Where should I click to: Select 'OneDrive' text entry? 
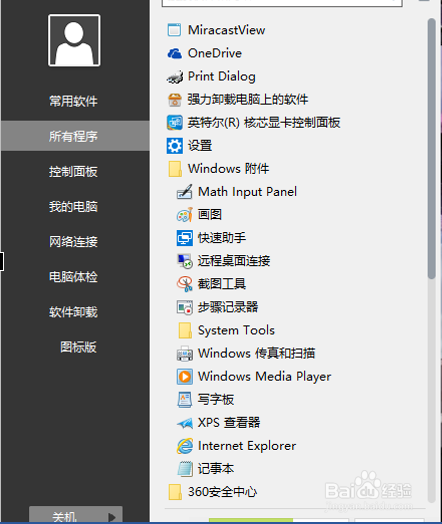pos(215,53)
